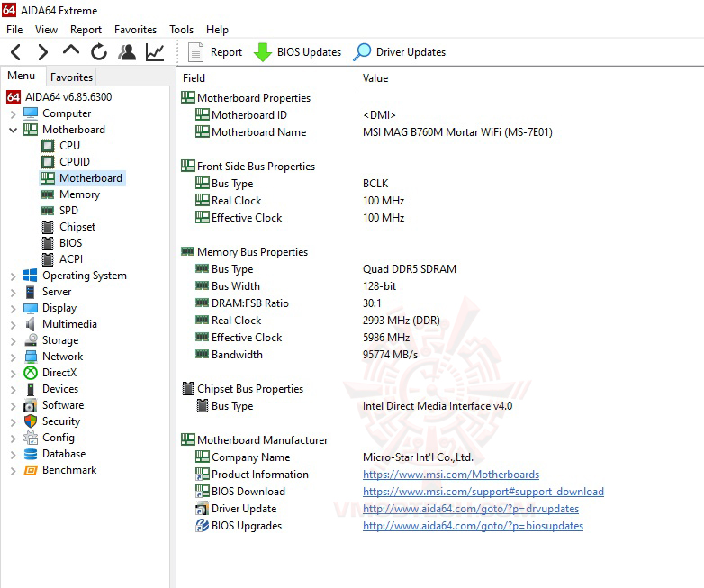Open the Help menu
This screenshot has height=588, width=704.
217,30
